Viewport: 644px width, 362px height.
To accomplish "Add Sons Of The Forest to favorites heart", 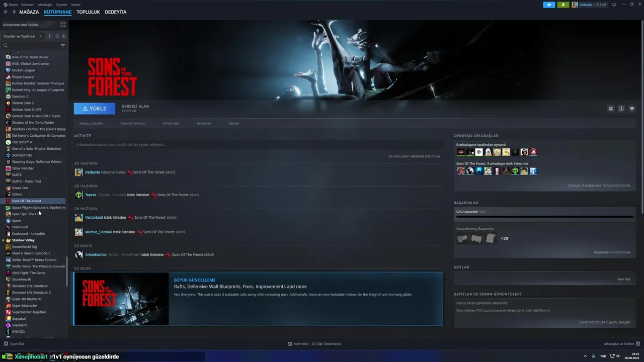I will point(632,109).
